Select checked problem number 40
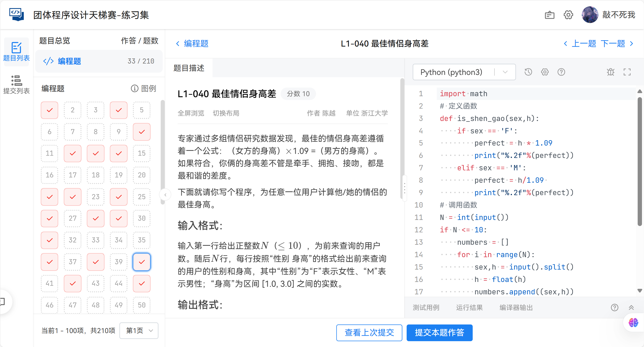The image size is (644, 347). pos(142,262)
